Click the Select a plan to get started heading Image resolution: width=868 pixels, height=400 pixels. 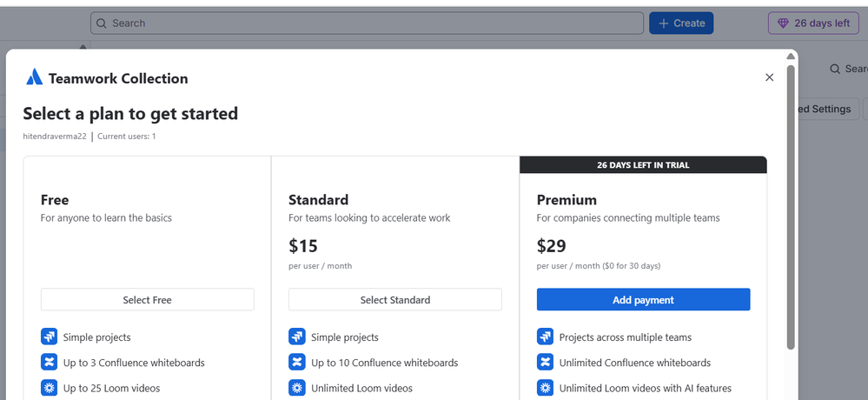pyautogui.click(x=130, y=114)
